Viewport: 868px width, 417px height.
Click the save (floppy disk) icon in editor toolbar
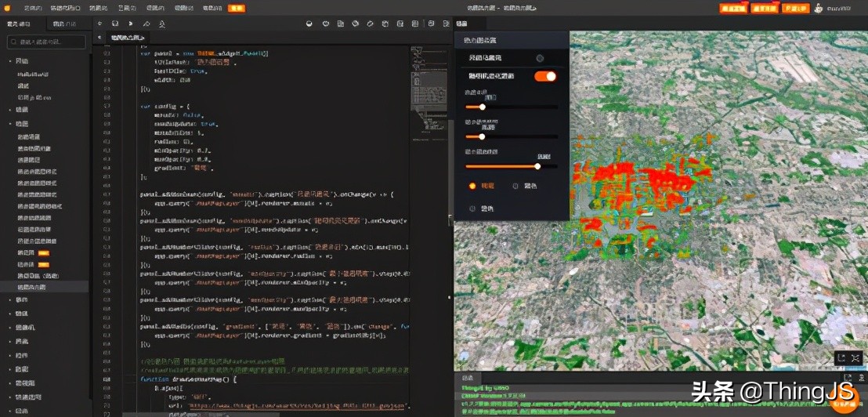pyautogui.click(x=115, y=24)
